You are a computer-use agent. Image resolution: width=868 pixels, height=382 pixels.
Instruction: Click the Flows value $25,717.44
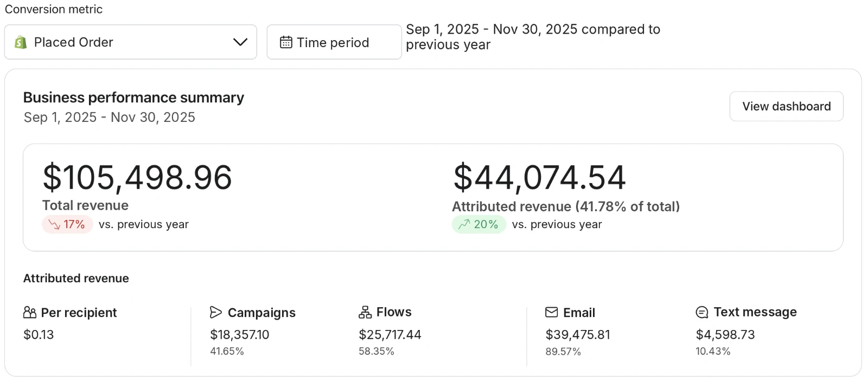(390, 335)
